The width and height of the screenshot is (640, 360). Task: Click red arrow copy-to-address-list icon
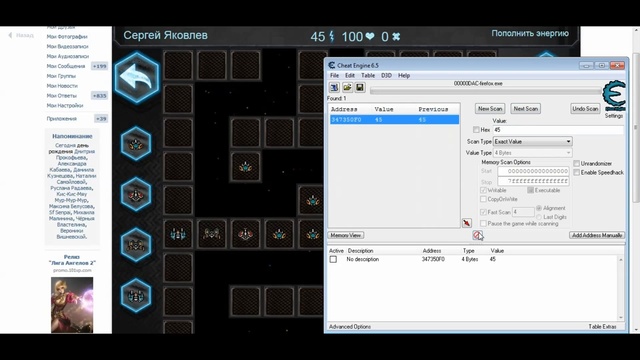pyautogui.click(x=467, y=223)
